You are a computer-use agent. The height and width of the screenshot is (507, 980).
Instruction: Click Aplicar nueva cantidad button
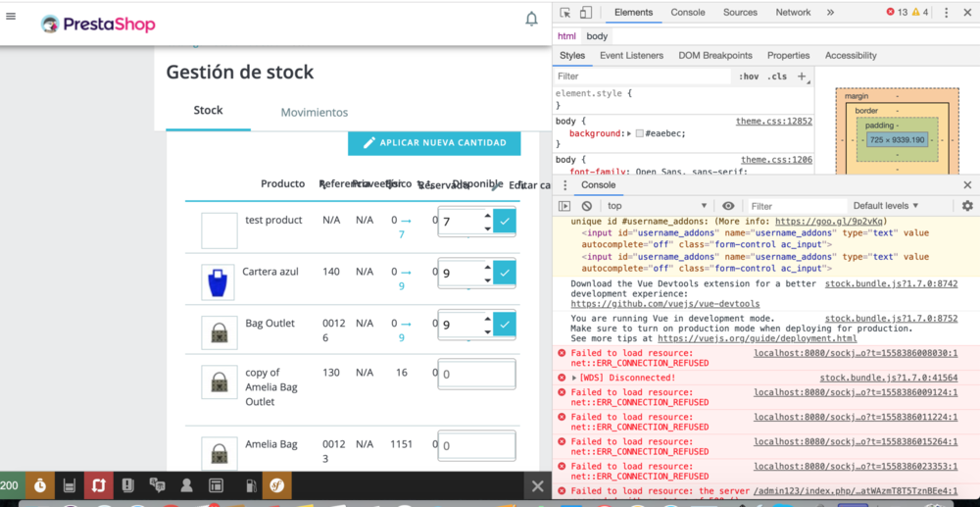(x=434, y=143)
